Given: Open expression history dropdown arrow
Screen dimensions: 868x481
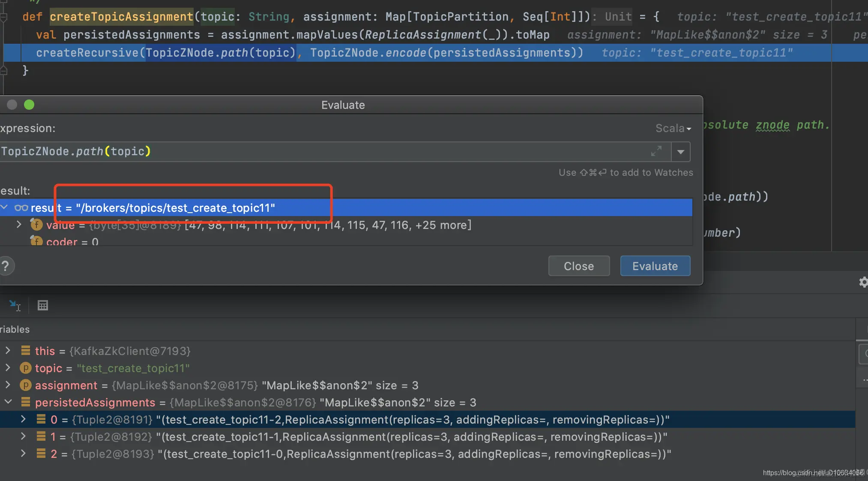Looking at the screenshot, I should (680, 152).
